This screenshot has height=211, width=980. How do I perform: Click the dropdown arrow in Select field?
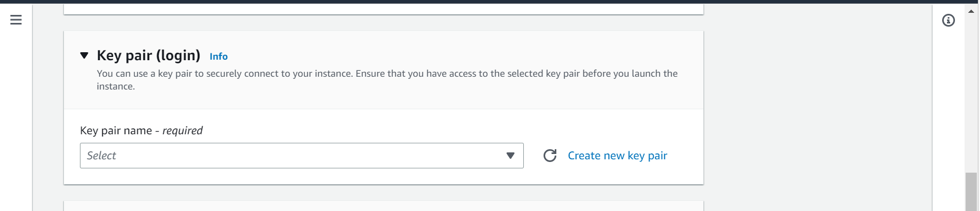[x=511, y=156]
